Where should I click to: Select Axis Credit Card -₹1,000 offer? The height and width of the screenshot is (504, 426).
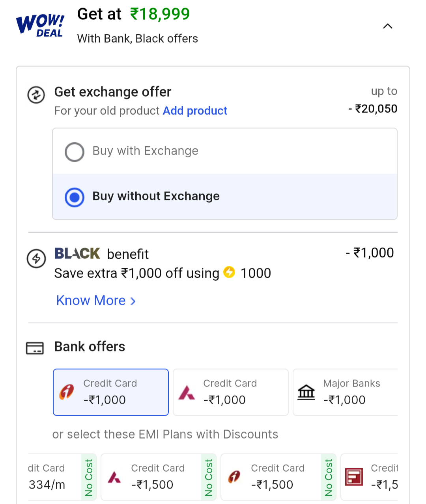click(x=231, y=392)
